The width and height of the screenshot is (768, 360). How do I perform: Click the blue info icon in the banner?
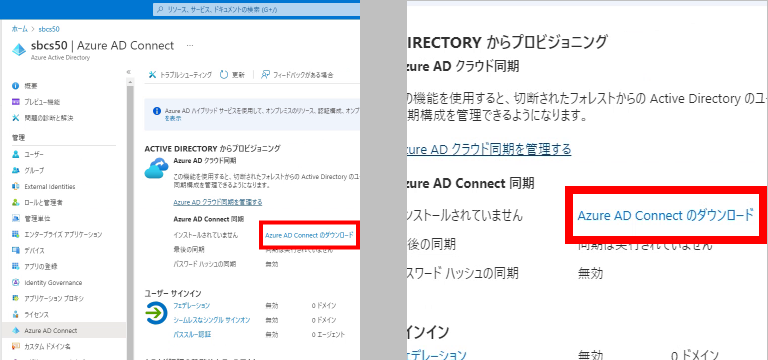coord(157,112)
